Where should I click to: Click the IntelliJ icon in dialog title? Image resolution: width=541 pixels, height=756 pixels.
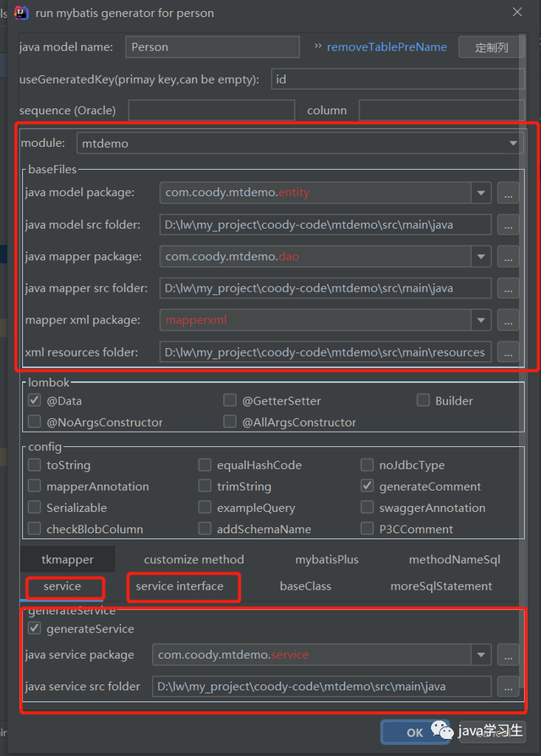pos(22,13)
